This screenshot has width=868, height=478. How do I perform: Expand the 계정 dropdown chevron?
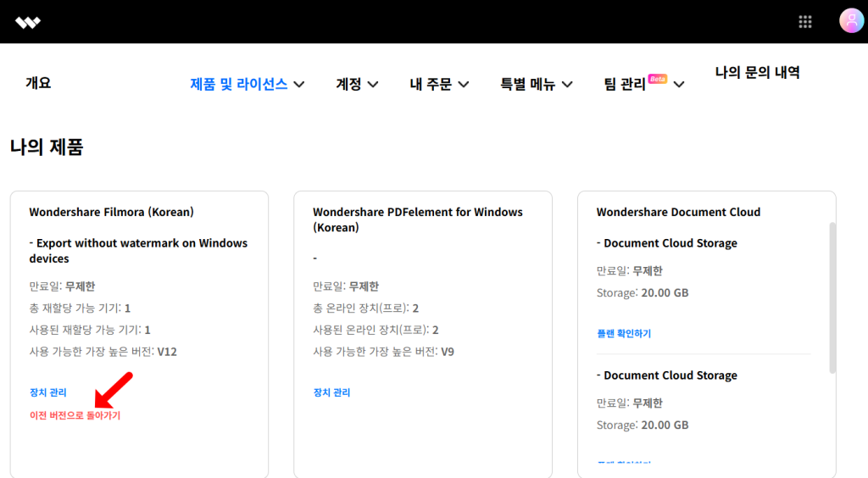coord(373,85)
